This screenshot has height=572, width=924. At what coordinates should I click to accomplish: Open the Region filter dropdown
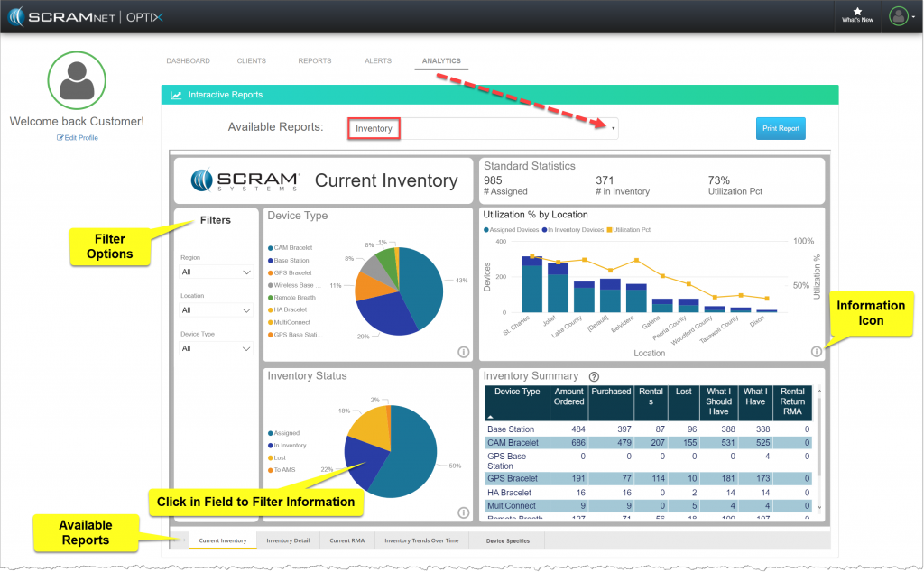point(215,272)
